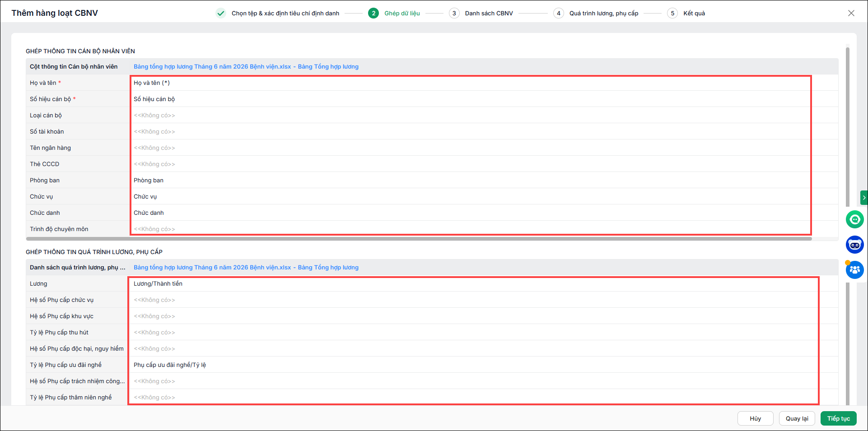
Task: Expand the green side panel arrow
Action: tap(864, 198)
